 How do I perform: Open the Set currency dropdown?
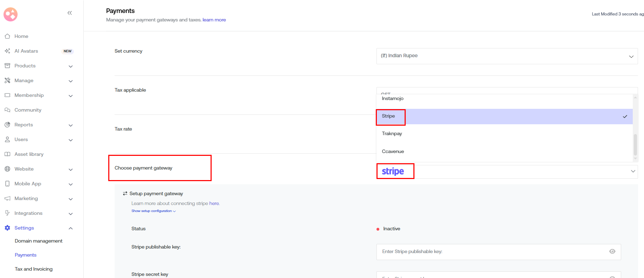507,56
